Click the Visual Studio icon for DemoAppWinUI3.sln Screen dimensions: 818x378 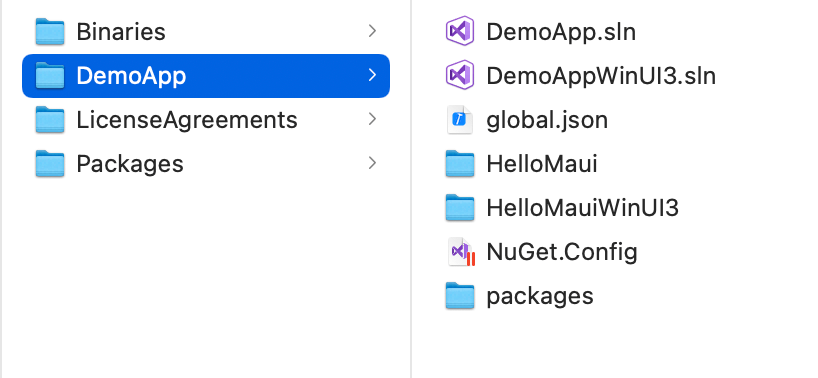click(x=460, y=75)
